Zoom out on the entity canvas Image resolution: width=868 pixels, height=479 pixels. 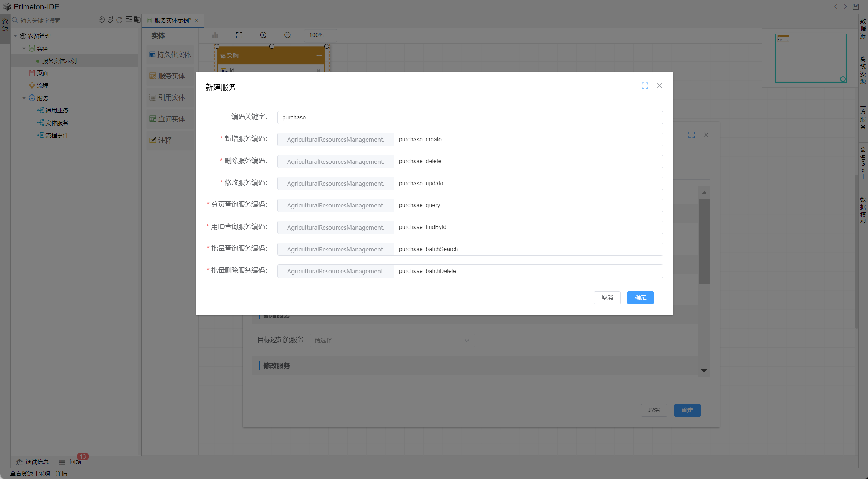(288, 35)
